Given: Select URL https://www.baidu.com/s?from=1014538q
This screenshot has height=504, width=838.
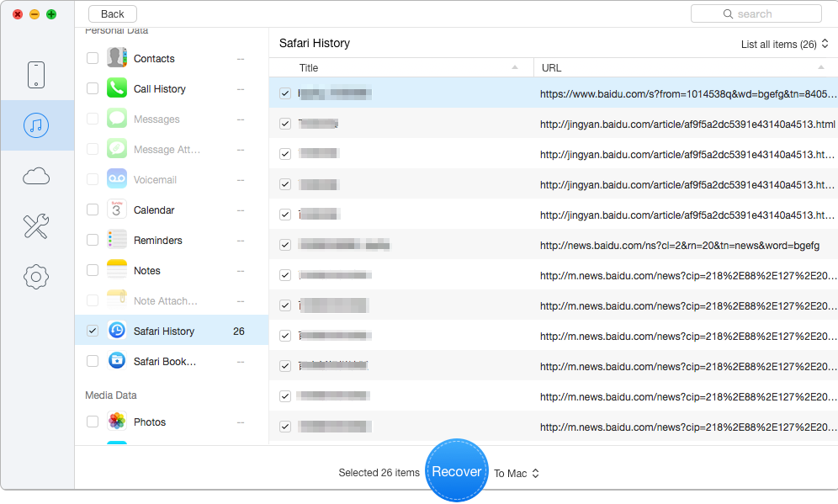Looking at the screenshot, I should point(688,94).
